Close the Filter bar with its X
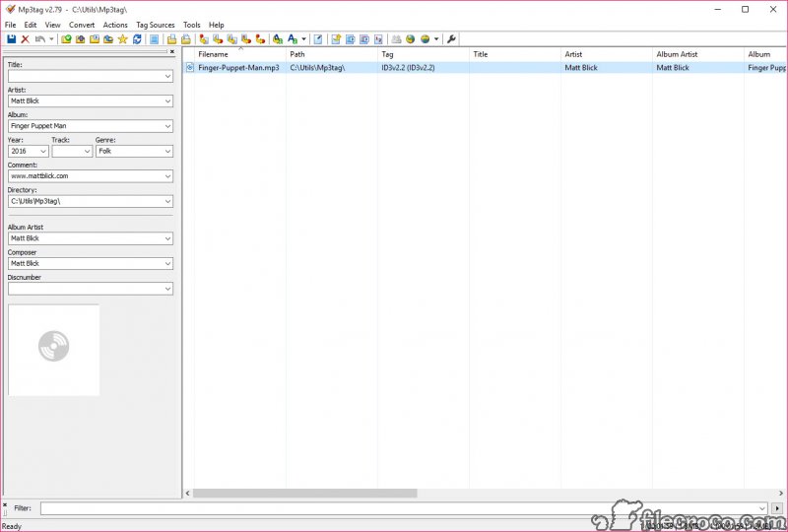Screen dimensions: 788x532 (5, 504)
